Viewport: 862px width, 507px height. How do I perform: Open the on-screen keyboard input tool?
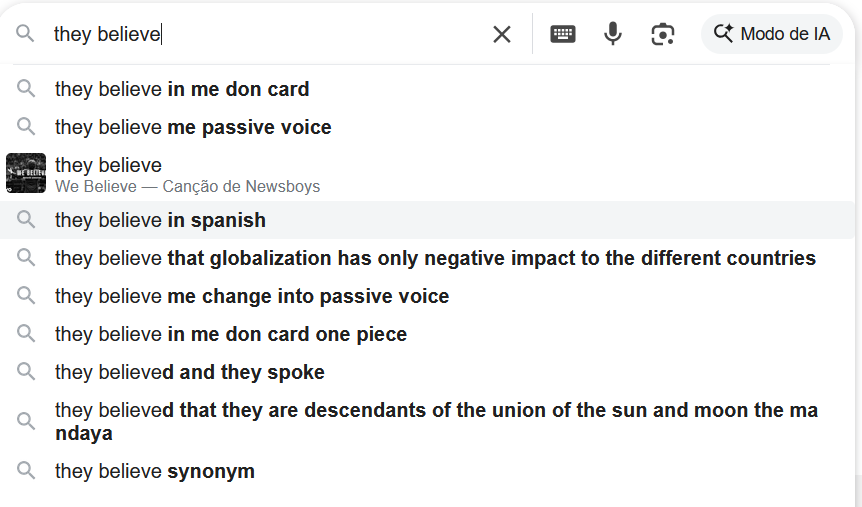[x=563, y=34]
